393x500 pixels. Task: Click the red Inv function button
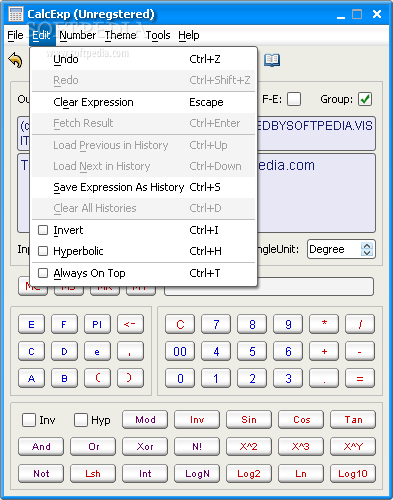coord(197,420)
